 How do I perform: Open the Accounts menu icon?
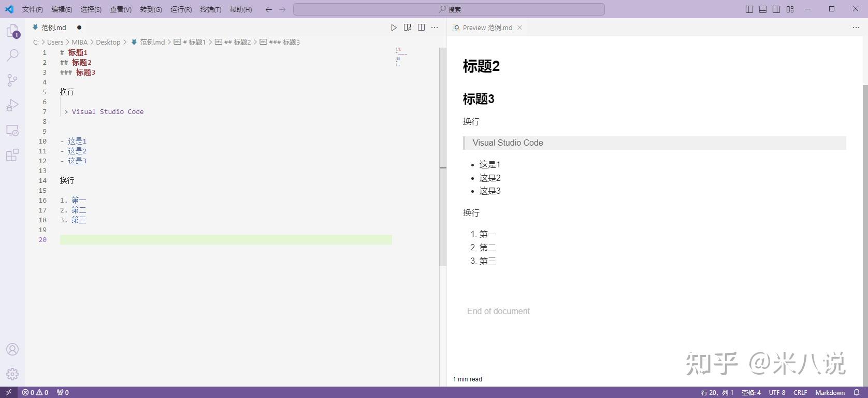(x=12, y=349)
